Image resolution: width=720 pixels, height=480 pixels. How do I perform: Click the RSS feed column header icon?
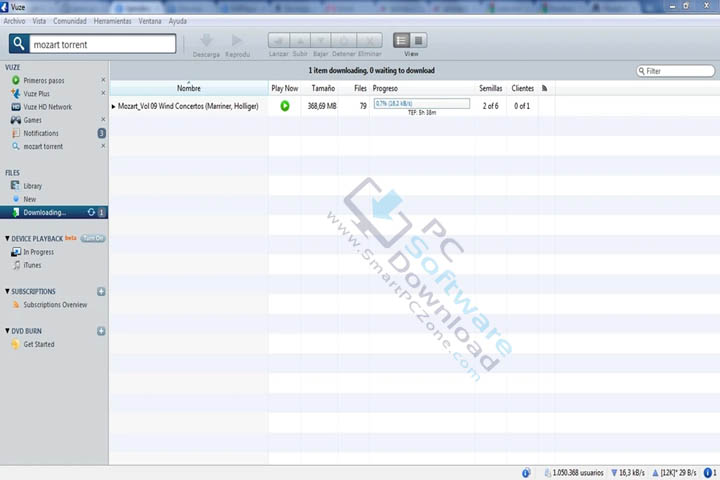point(545,88)
